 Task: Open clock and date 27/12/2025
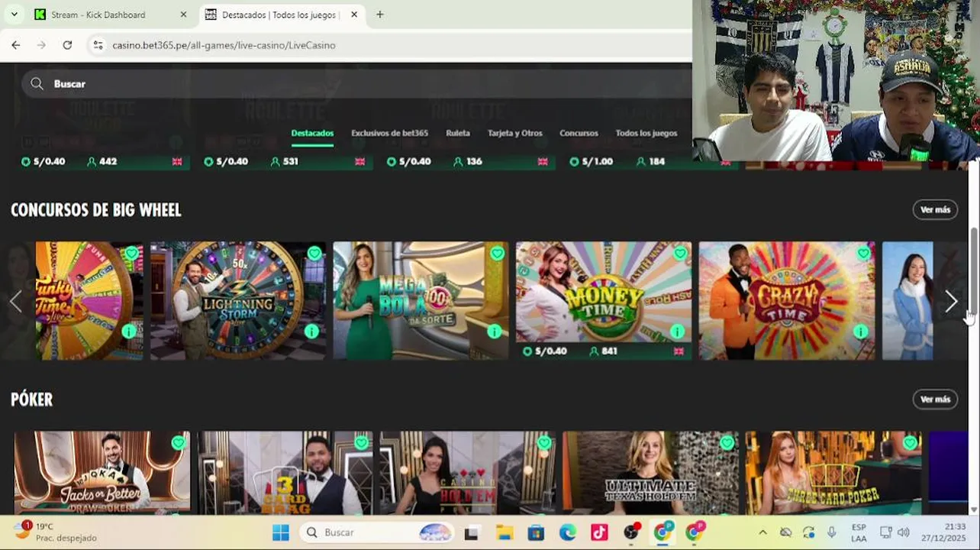[944, 532]
